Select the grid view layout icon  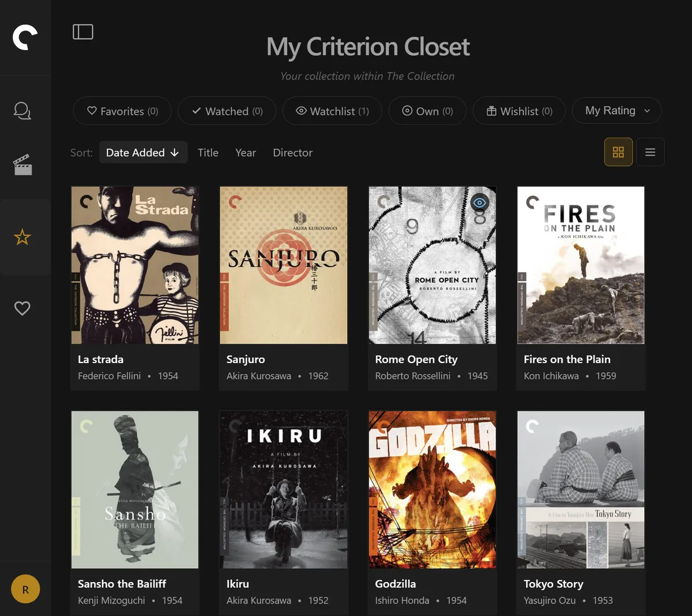618,152
